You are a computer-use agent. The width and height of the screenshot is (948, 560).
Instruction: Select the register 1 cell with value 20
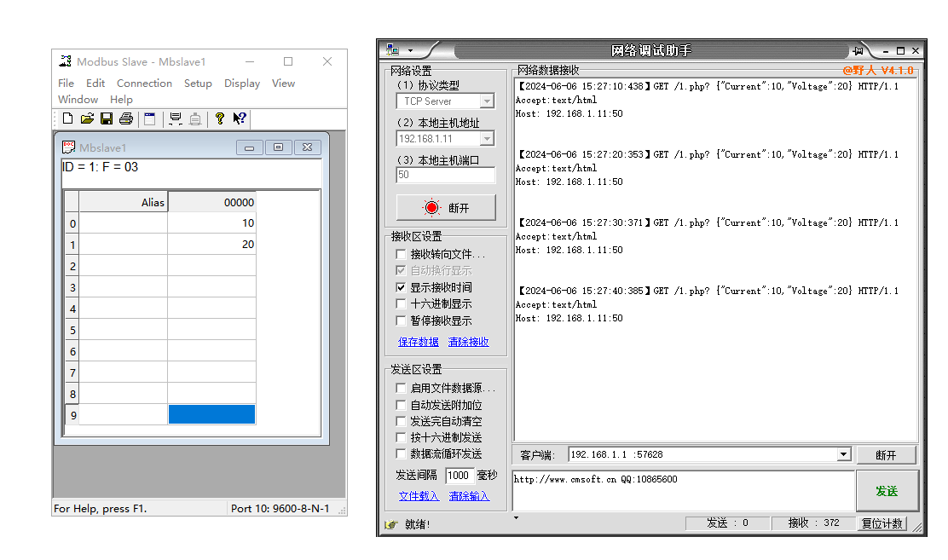211,245
